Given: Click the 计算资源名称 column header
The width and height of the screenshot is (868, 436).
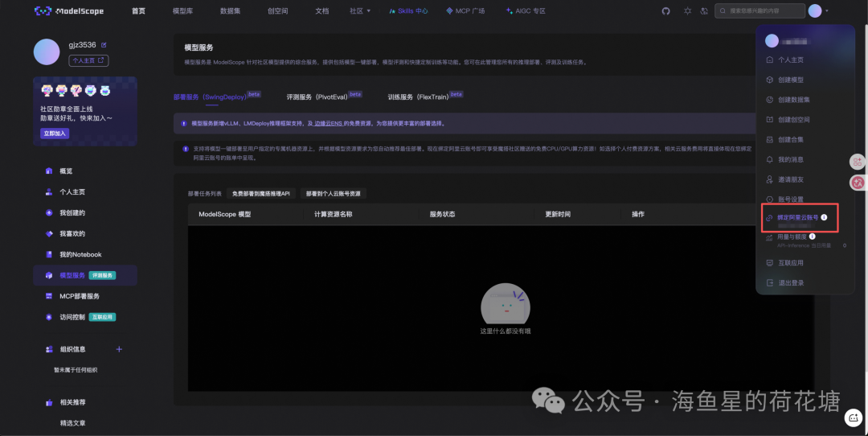Looking at the screenshot, I should click(x=334, y=215).
